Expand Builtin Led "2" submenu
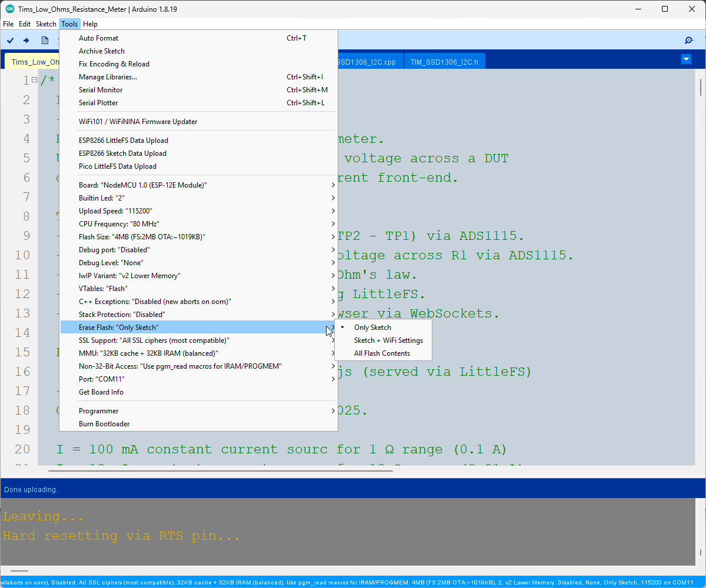This screenshot has width=706, height=588. pos(199,198)
